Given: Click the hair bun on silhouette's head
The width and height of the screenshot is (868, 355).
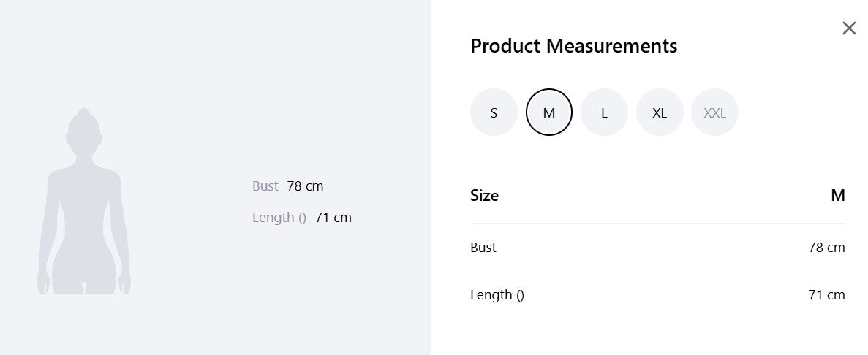Looking at the screenshot, I should coord(83,112).
